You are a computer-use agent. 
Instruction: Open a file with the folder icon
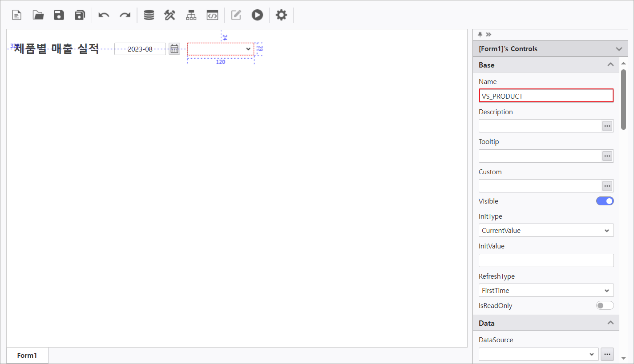tap(38, 15)
